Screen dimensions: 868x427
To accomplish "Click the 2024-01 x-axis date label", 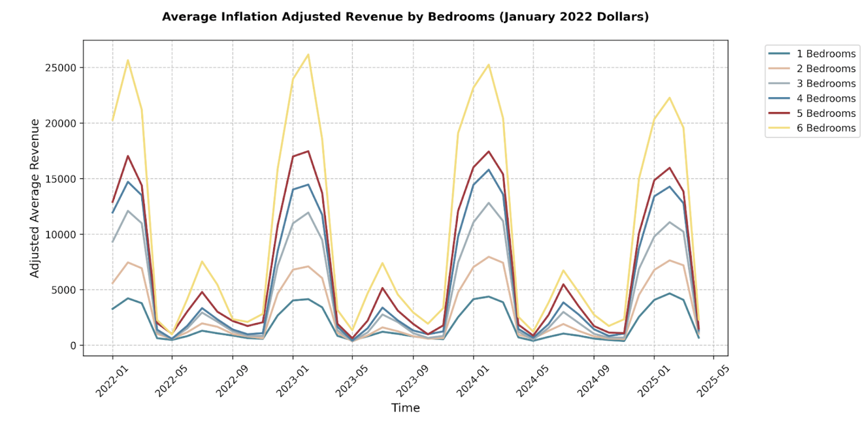I will [x=473, y=381].
